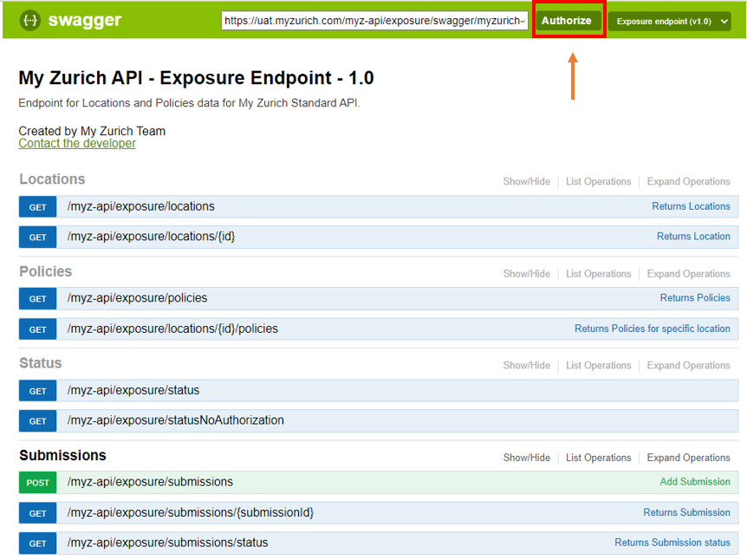The width and height of the screenshot is (747, 560).
Task: Click the swagger URL input field
Action: 374,21
